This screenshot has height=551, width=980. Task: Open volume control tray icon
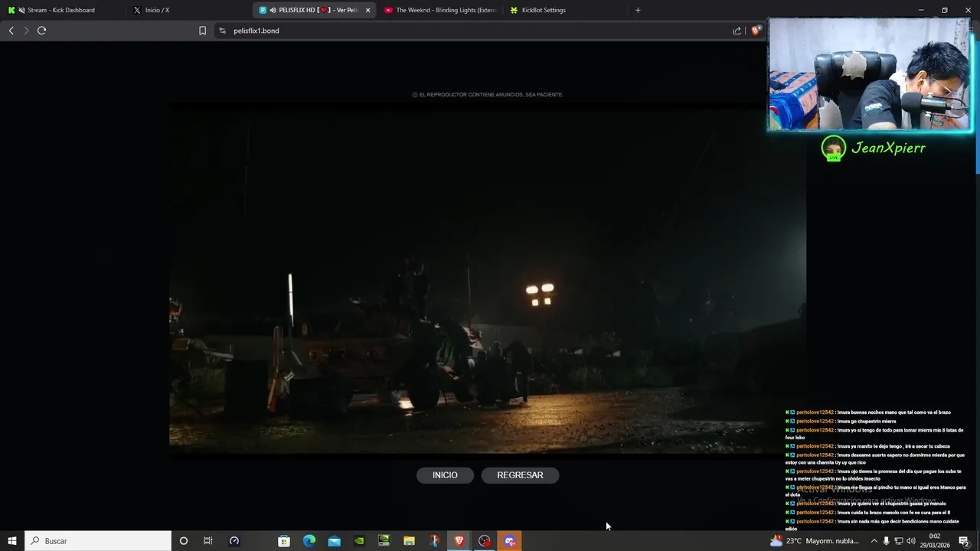click(911, 541)
